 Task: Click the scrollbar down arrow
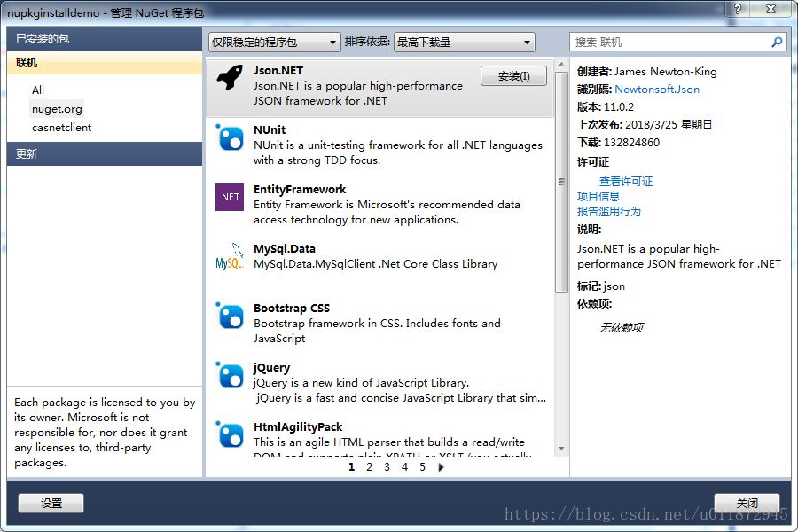[x=561, y=449]
